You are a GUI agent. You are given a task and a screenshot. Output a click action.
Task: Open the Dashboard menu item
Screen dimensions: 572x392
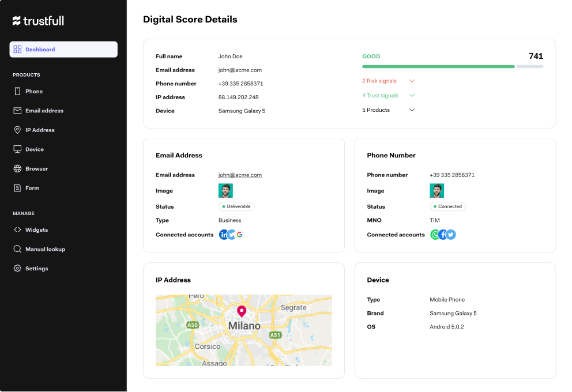click(63, 49)
